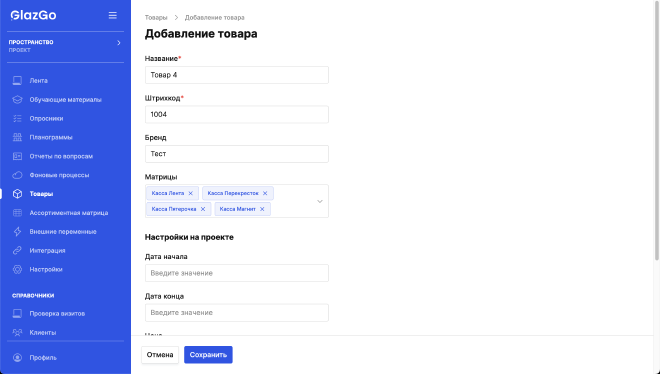Image resolution: width=660 pixels, height=374 pixels.
Task: Click the Дата начала input field
Action: [x=237, y=273]
